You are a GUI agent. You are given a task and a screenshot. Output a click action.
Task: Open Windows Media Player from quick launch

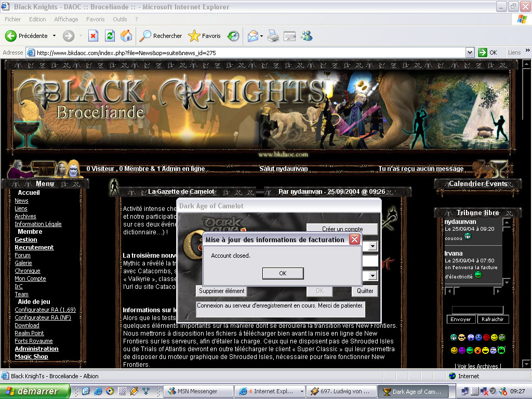click(x=110, y=391)
